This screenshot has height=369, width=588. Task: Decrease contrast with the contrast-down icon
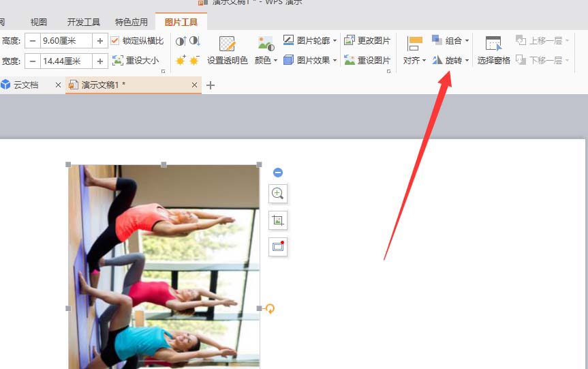195,40
